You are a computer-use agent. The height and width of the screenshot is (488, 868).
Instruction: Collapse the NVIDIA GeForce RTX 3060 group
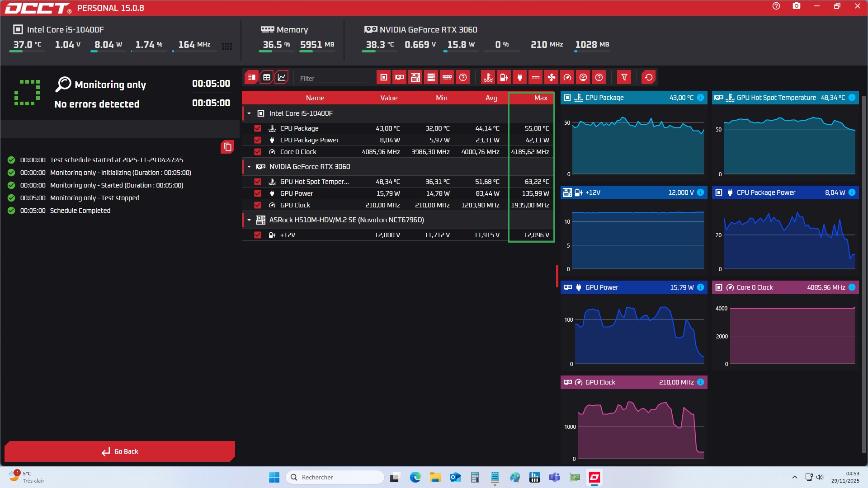[249, 167]
